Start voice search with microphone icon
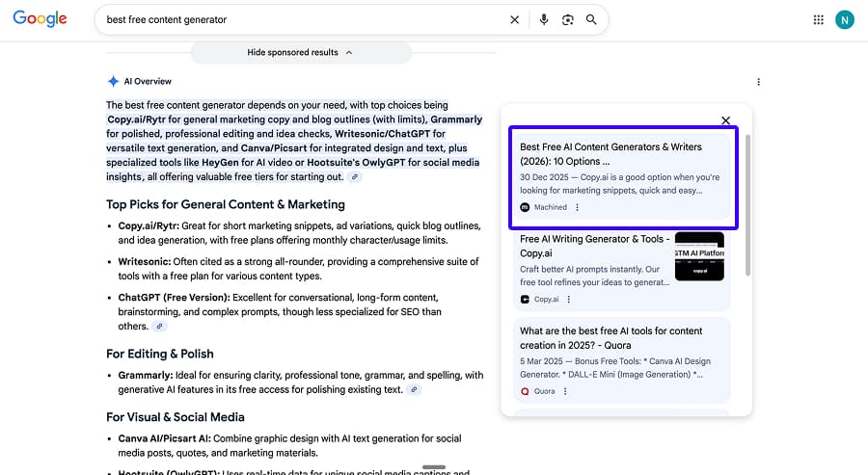Screen dimensions: 868x475 (x=544, y=19)
